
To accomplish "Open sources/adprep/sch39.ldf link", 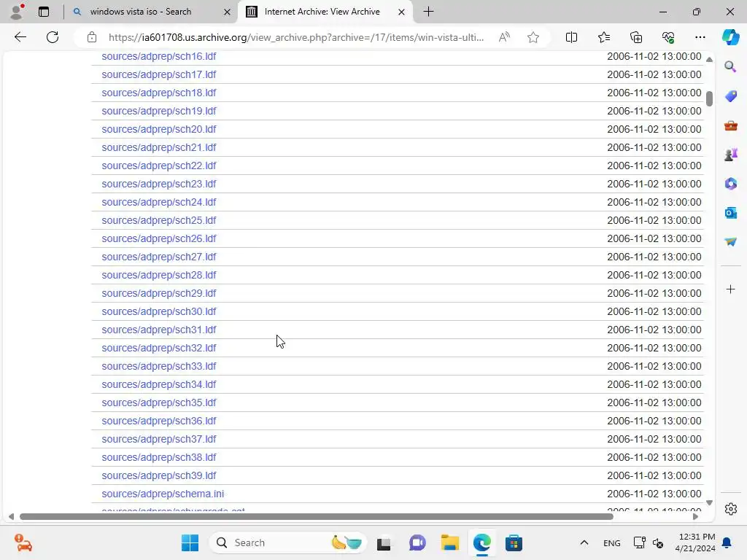I will [158, 475].
